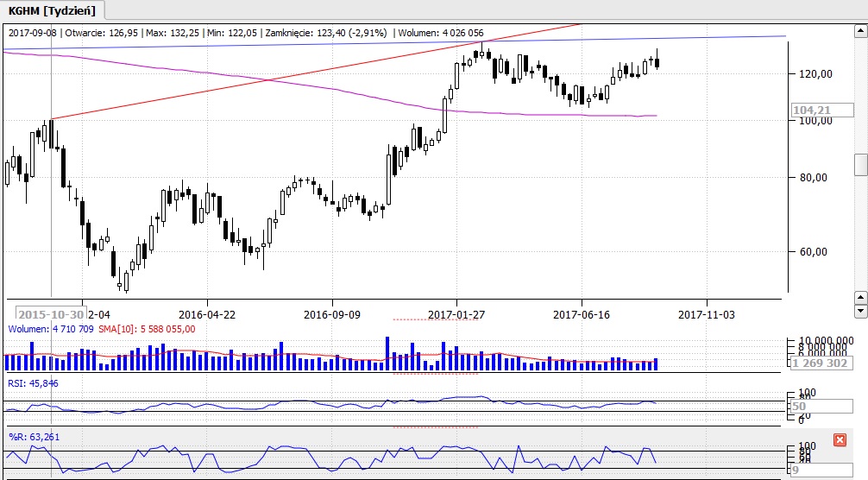Click the 2015-10-30 date cursor label
The height and width of the screenshot is (480, 868).
coord(51,314)
